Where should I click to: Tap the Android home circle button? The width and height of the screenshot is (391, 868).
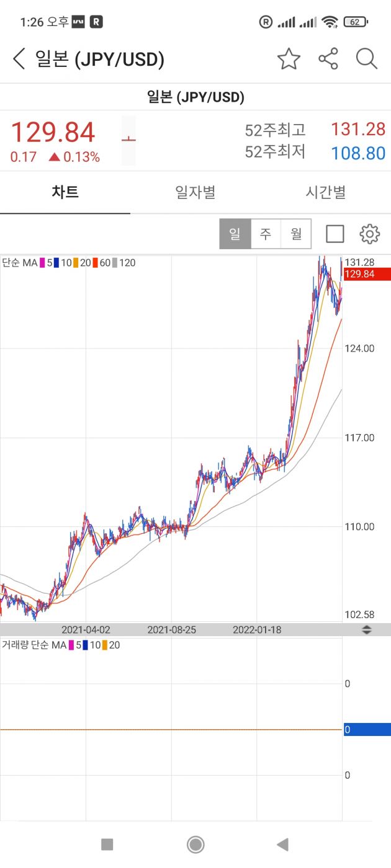195,844
